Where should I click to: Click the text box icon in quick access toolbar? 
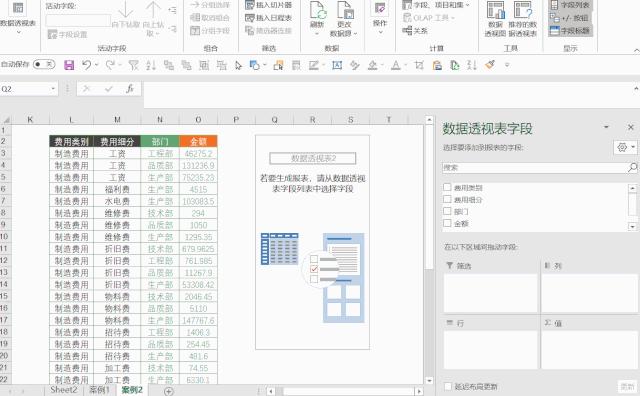pos(337,65)
